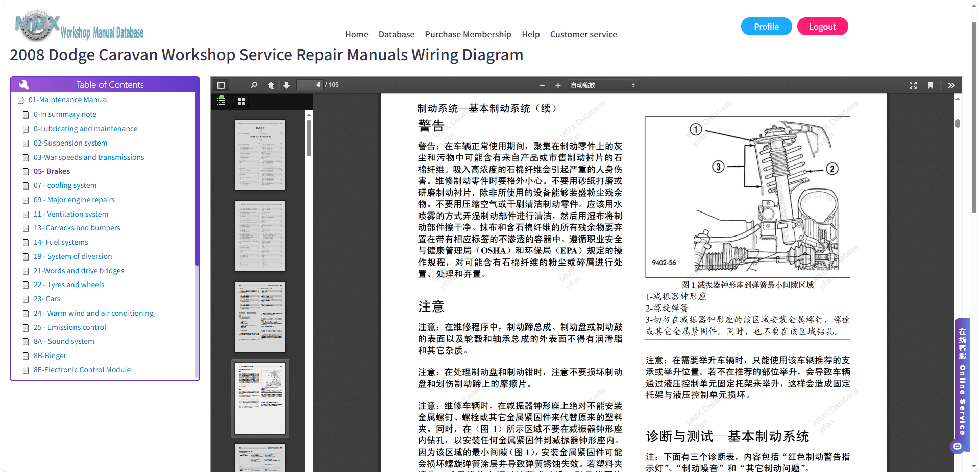This screenshot has width=980, height=472.
Task: Select 02-Suspension system chapter
Action: pyautogui.click(x=70, y=143)
